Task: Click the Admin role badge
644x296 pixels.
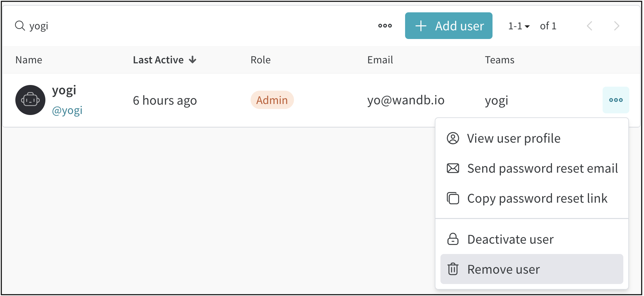Action: tap(272, 100)
